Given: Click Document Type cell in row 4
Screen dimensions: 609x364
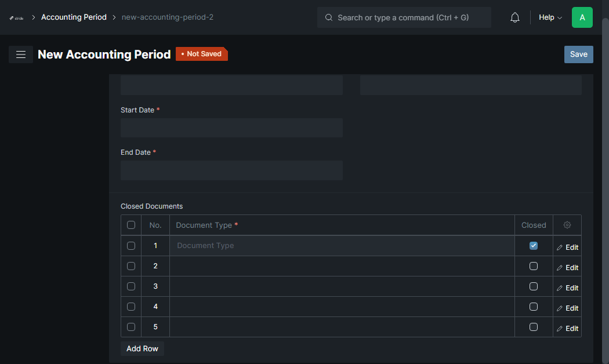Looking at the screenshot, I should click(x=342, y=307).
